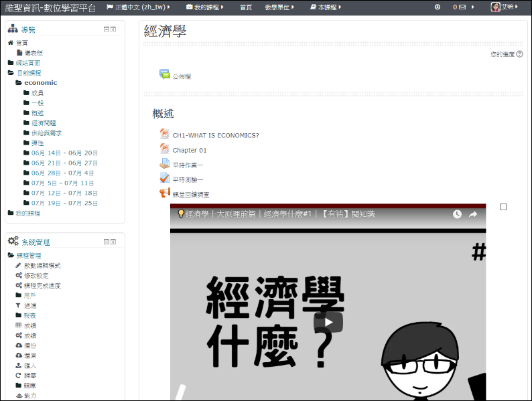
Task: Click 首頁 in the top menu bar
Action: pyautogui.click(x=246, y=7)
